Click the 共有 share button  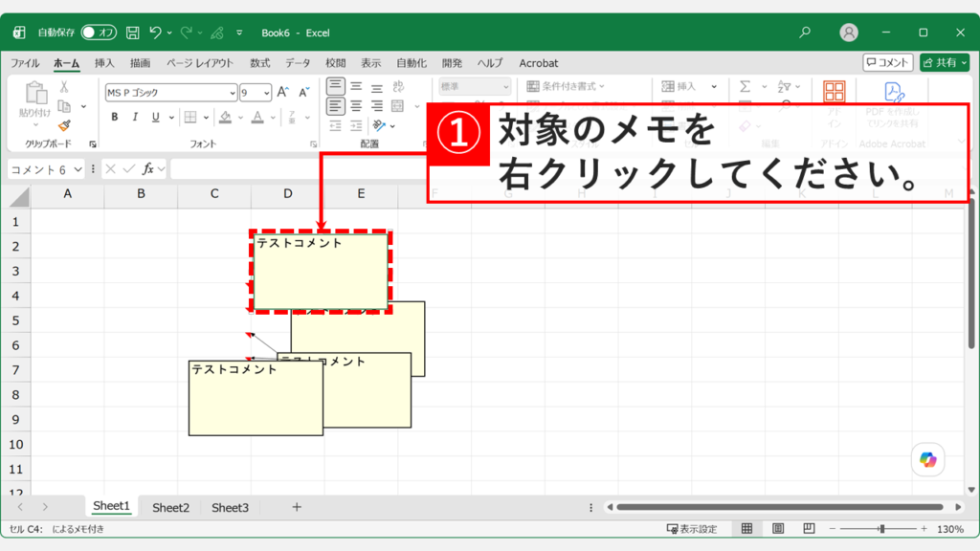pos(945,62)
